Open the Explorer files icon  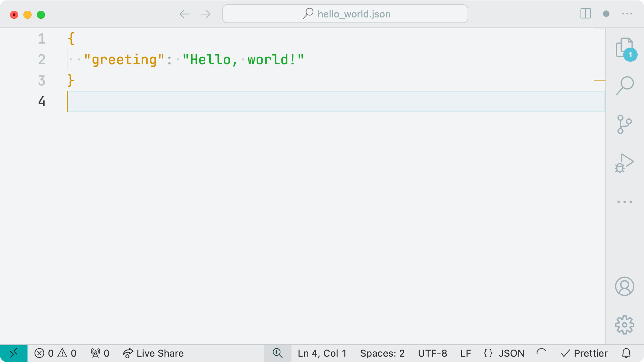pos(624,48)
